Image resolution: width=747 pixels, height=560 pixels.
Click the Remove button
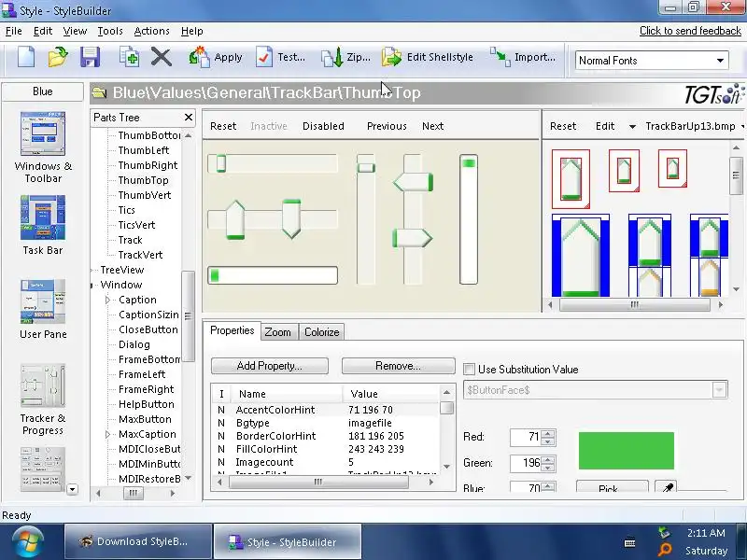(398, 366)
